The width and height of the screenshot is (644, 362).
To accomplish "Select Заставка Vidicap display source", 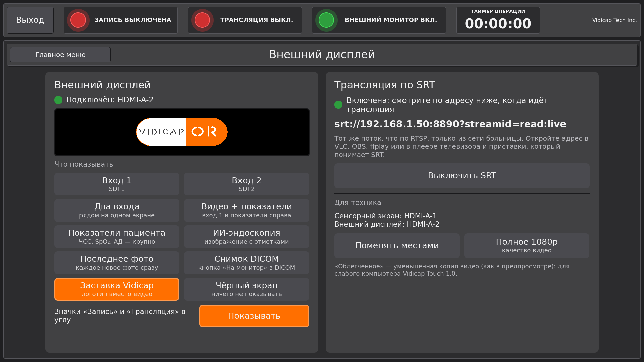I will [117, 289].
